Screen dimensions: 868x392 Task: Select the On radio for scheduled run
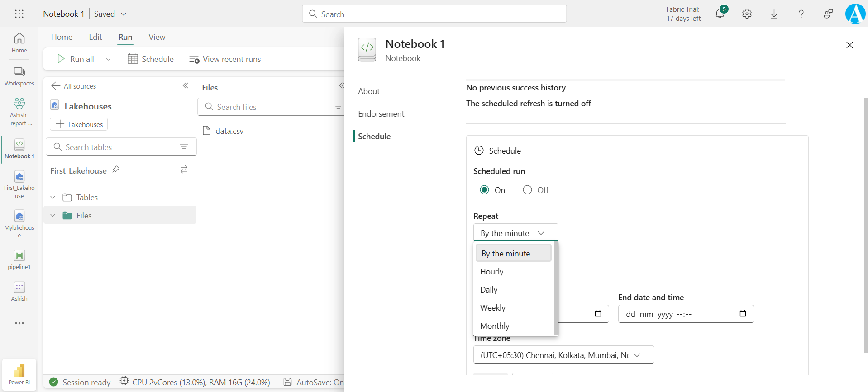(x=484, y=190)
